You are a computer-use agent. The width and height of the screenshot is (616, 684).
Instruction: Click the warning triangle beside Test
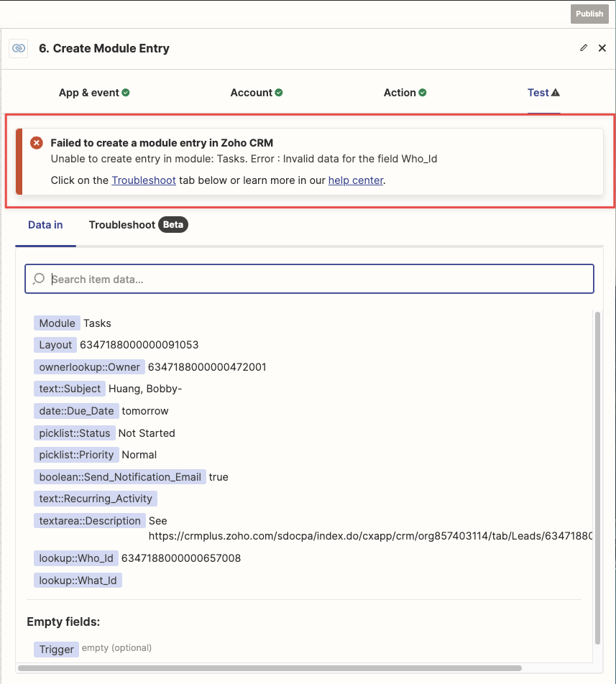pos(556,93)
